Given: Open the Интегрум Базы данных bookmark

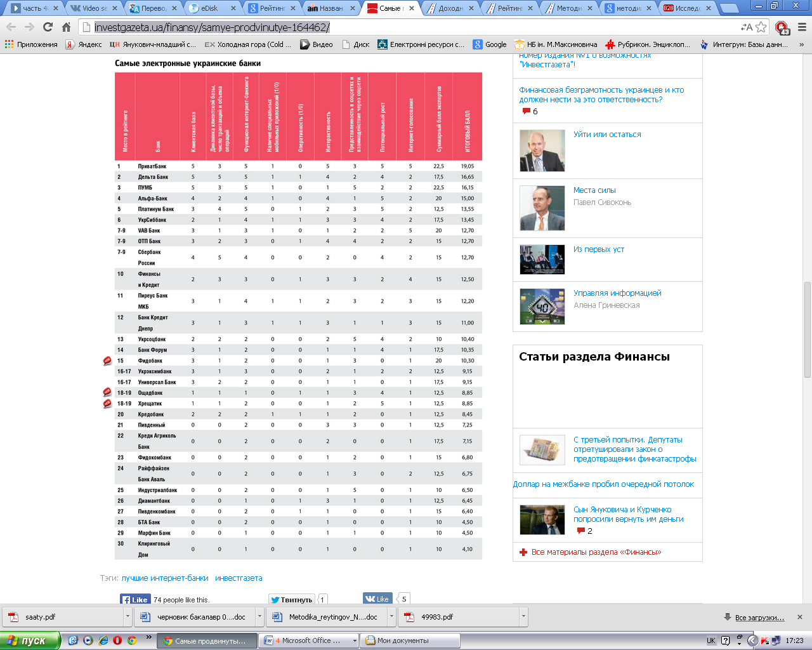Looking at the screenshot, I should coord(743,44).
